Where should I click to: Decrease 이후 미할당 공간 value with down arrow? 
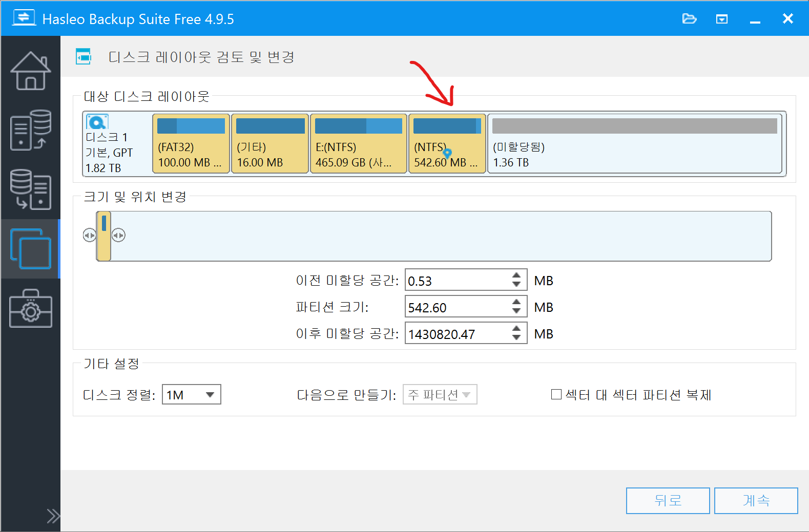(x=516, y=338)
